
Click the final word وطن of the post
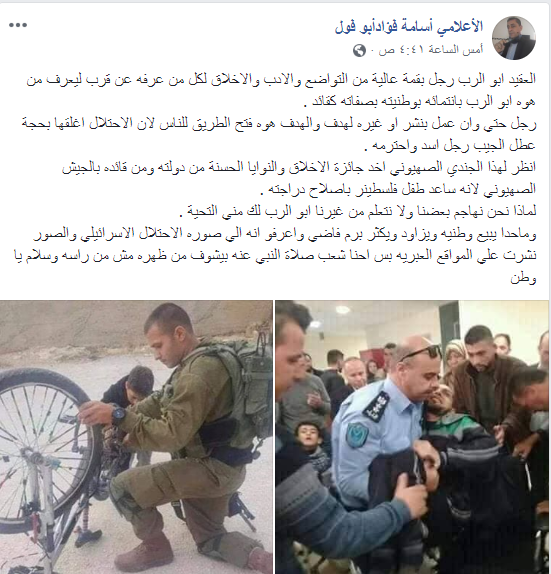pos(524,278)
